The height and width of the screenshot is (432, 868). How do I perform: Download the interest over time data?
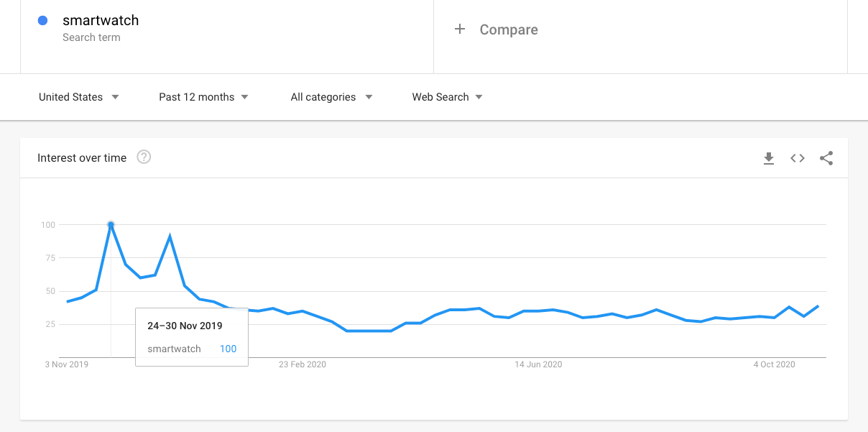pyautogui.click(x=769, y=158)
